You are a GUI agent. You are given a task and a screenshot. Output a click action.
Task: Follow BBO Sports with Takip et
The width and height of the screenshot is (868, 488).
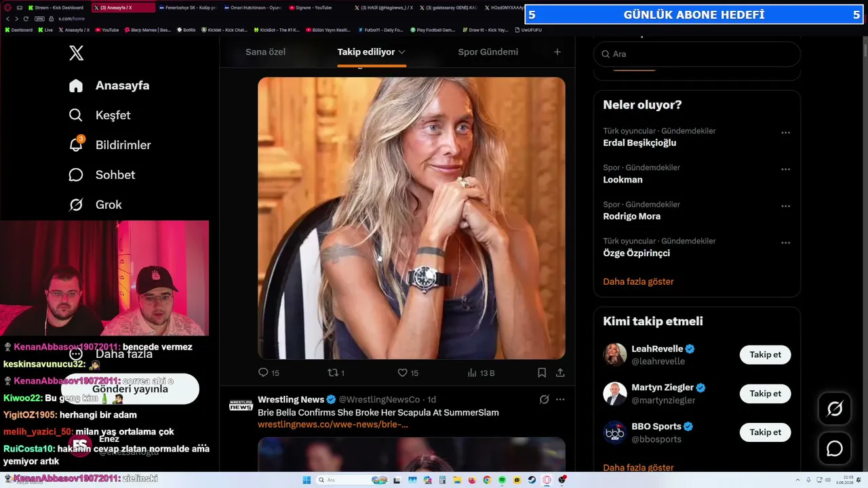[x=765, y=432]
